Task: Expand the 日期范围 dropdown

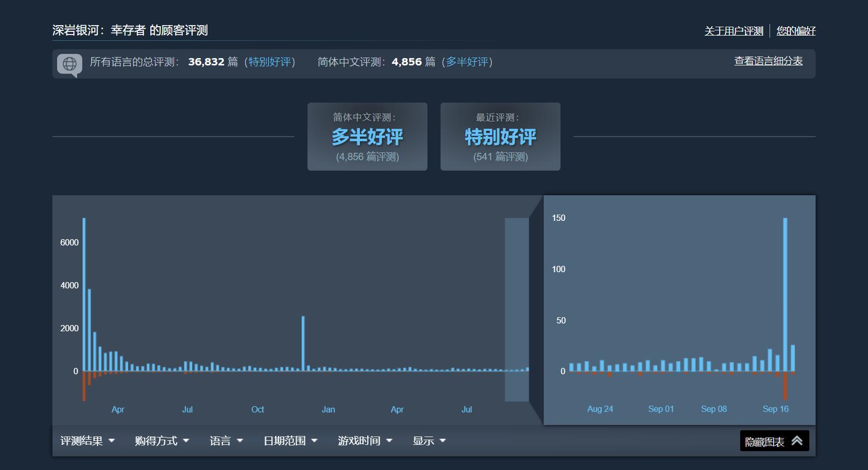Action: (290, 441)
